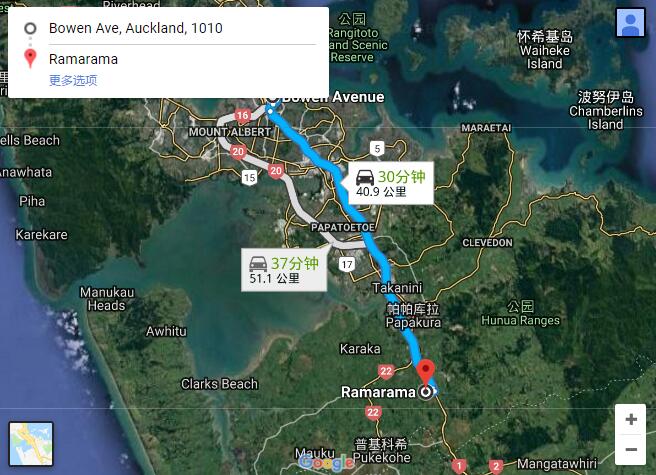Click the Ramarama circular destination marker
This screenshot has width=656, height=475.
pyautogui.click(x=425, y=392)
